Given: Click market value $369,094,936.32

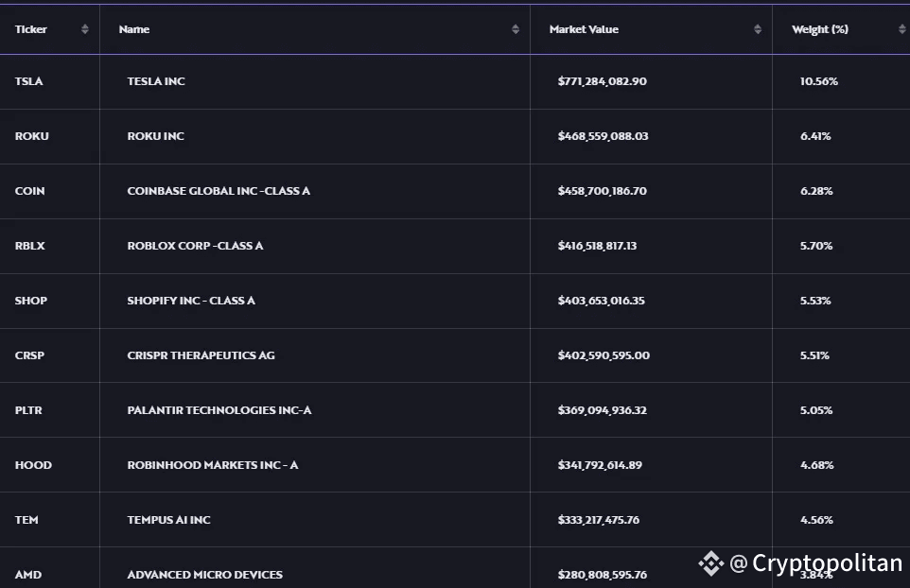Looking at the screenshot, I should click(602, 410).
